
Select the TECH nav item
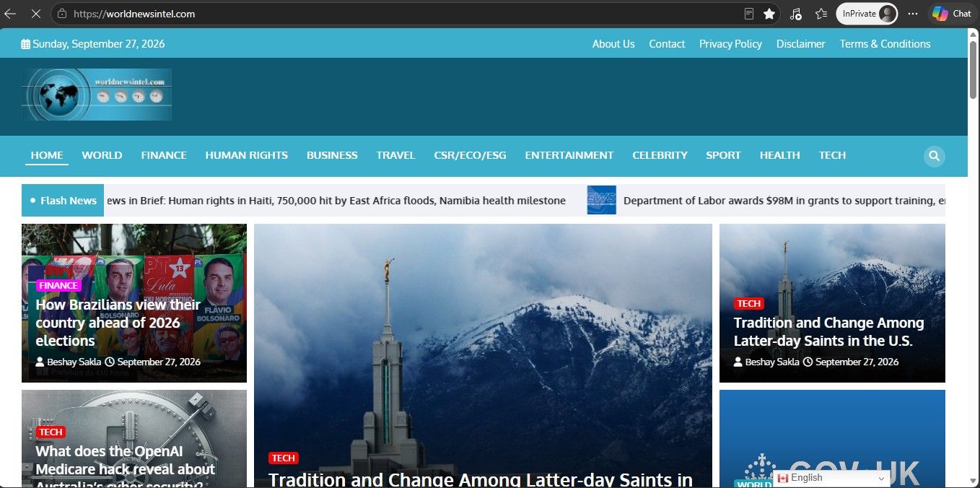(832, 155)
